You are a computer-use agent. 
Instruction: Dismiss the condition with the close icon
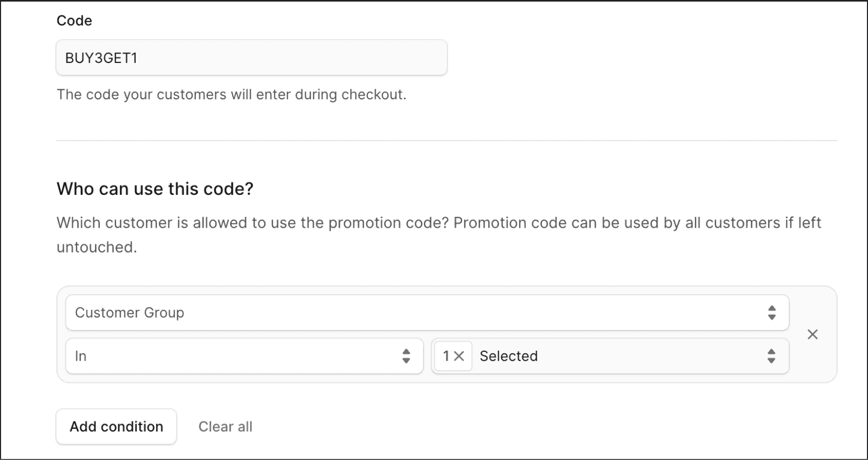tap(813, 334)
